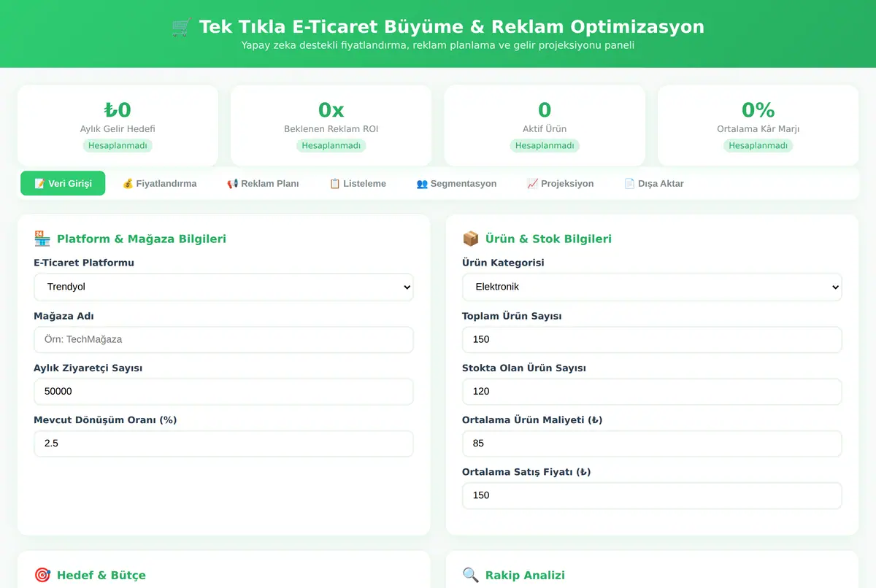This screenshot has width=876, height=588.
Task: Click the Platform & Mağaza Bilgileri heading
Action: tap(142, 239)
